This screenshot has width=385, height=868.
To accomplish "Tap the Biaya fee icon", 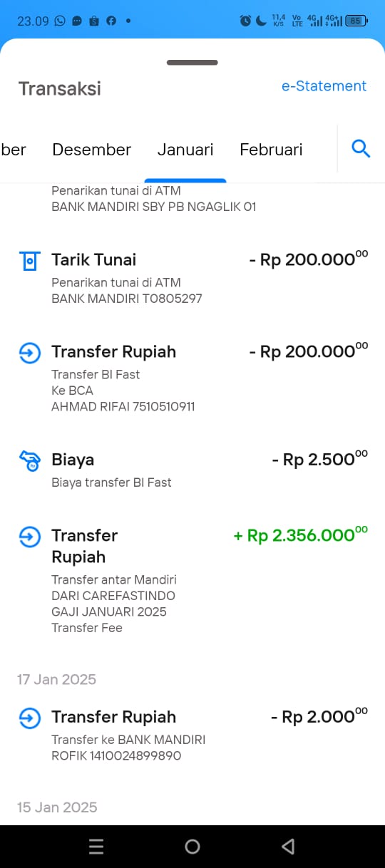I will pyautogui.click(x=29, y=461).
